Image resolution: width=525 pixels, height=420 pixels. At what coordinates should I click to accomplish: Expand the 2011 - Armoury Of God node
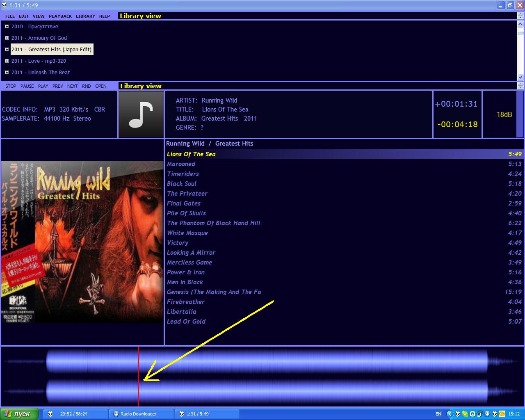point(7,38)
